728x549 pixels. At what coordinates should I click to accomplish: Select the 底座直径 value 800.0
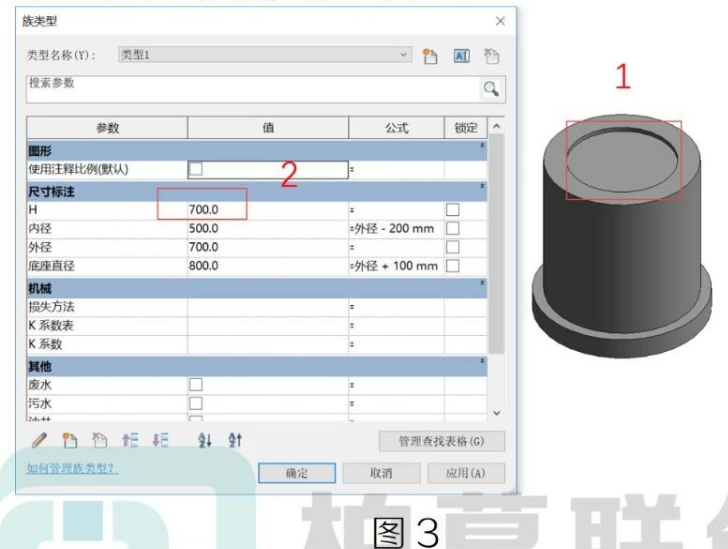268,266
